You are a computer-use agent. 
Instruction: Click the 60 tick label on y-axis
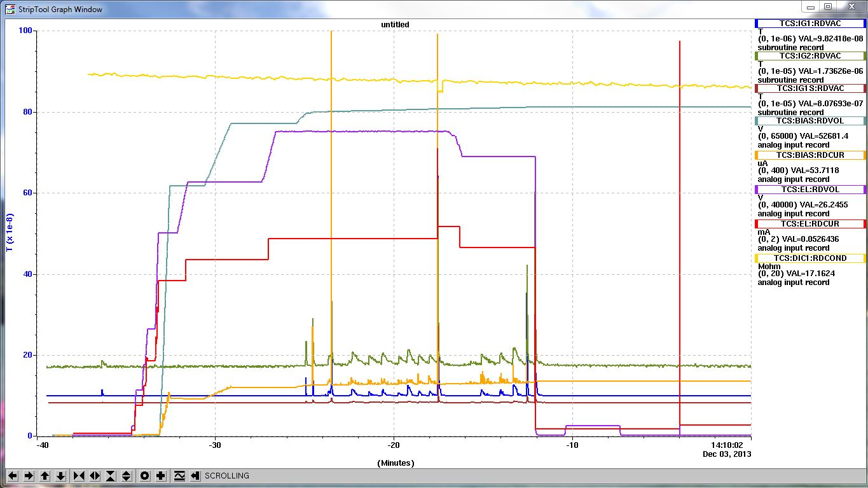pyautogui.click(x=29, y=193)
